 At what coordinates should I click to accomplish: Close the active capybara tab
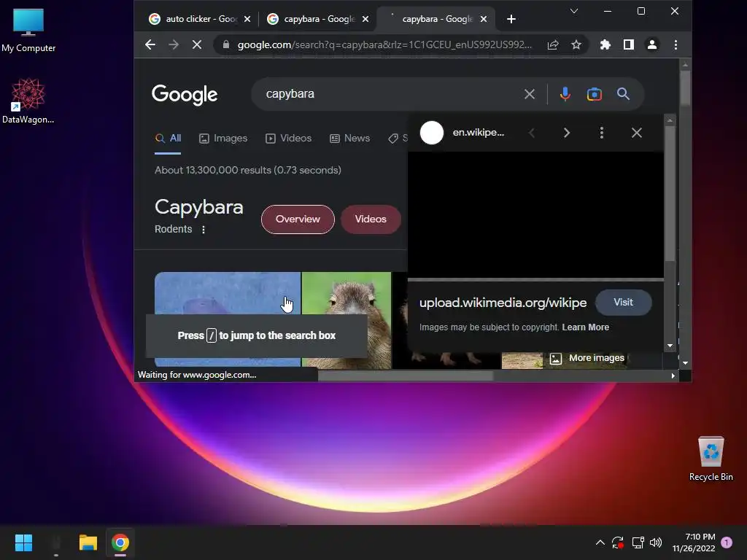coord(484,19)
